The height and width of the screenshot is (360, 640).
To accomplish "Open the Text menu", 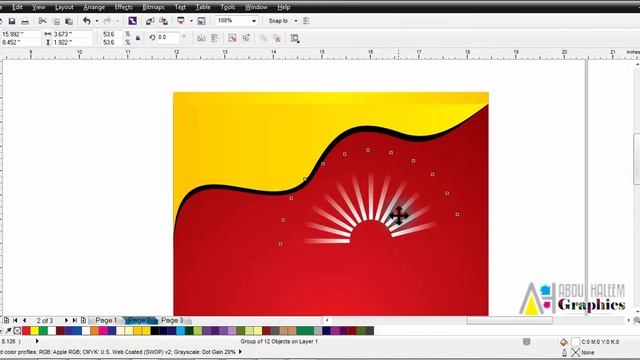I will (180, 7).
